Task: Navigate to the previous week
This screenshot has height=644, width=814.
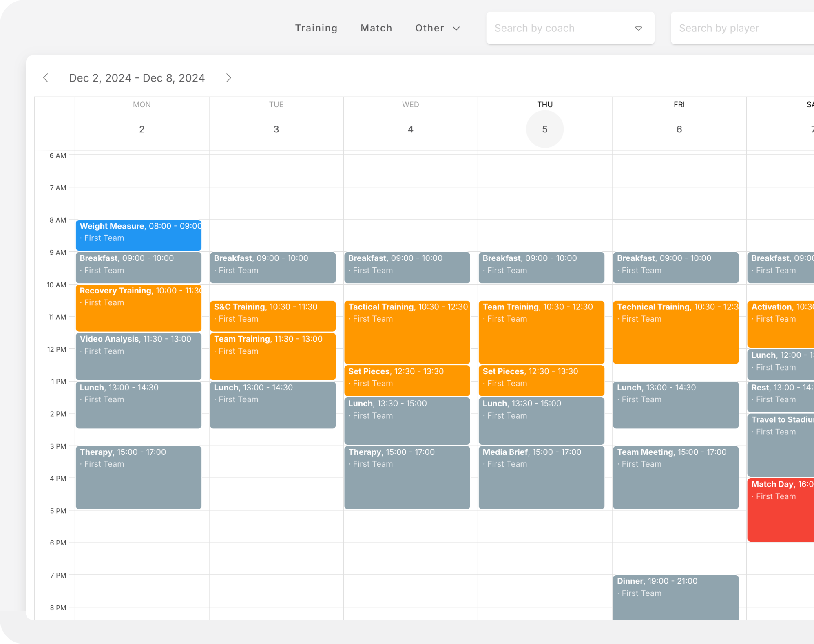Action: pyautogui.click(x=46, y=77)
